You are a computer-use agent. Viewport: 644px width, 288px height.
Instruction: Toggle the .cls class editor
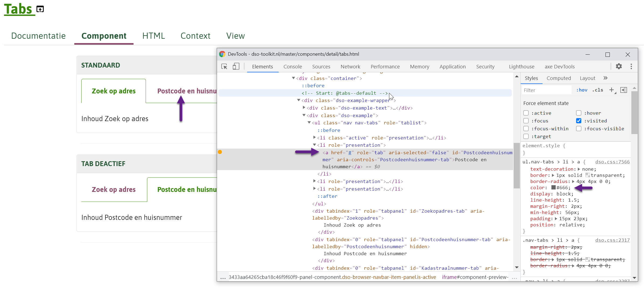point(598,90)
